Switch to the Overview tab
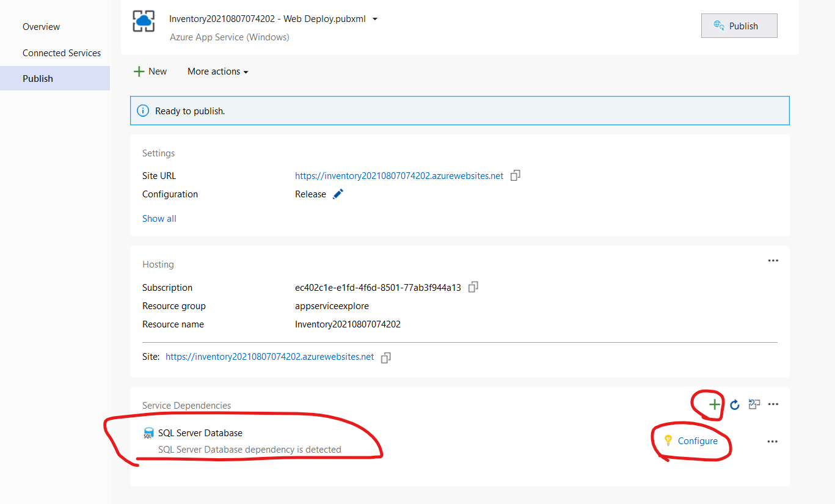 click(x=42, y=27)
